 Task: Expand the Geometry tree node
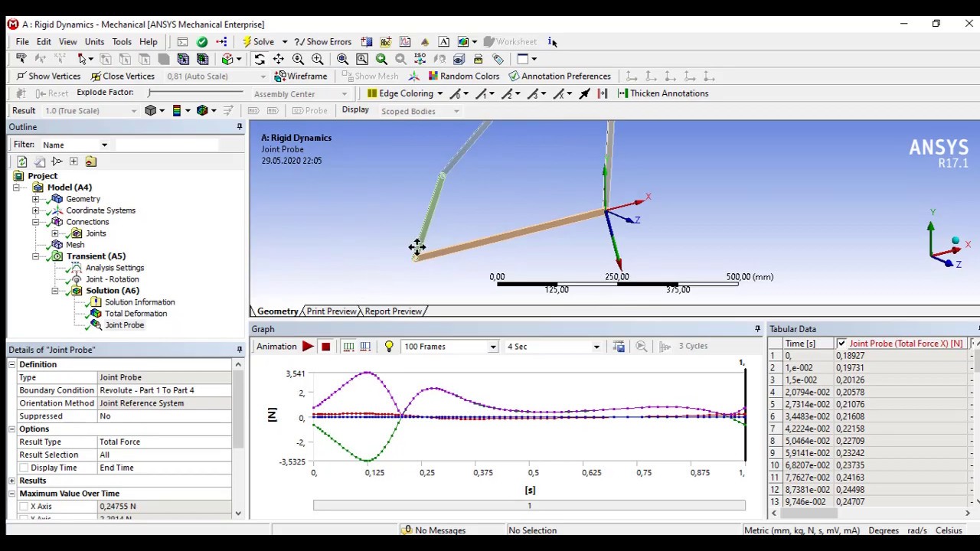click(x=35, y=199)
